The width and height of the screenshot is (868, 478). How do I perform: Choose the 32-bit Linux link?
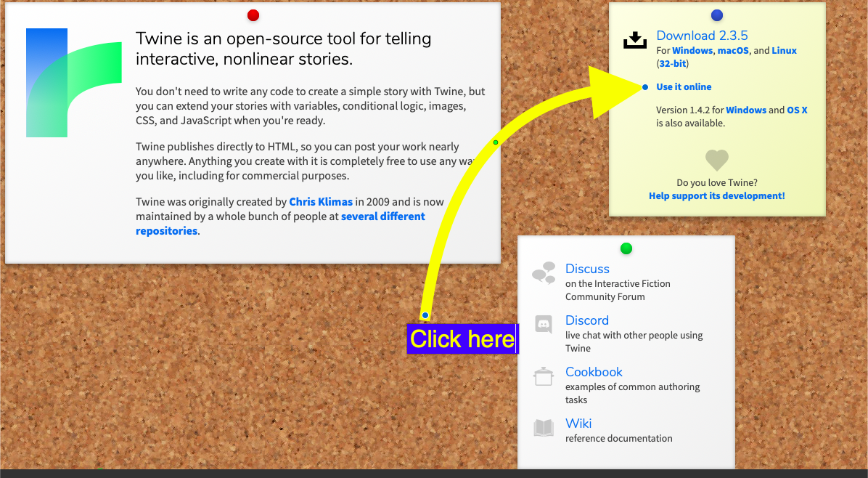pos(673,64)
